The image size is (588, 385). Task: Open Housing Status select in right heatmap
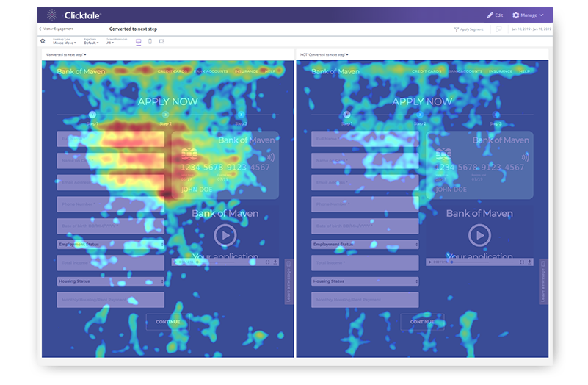[365, 281]
